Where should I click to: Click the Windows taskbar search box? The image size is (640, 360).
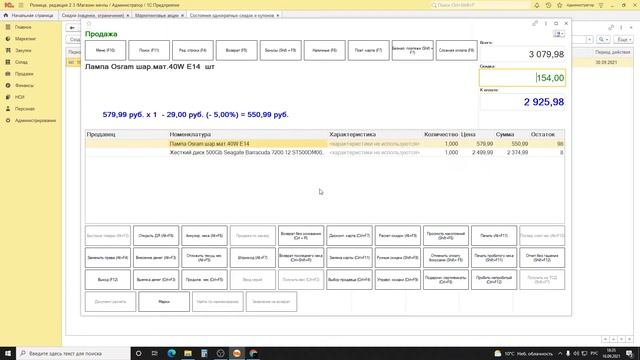point(73,353)
